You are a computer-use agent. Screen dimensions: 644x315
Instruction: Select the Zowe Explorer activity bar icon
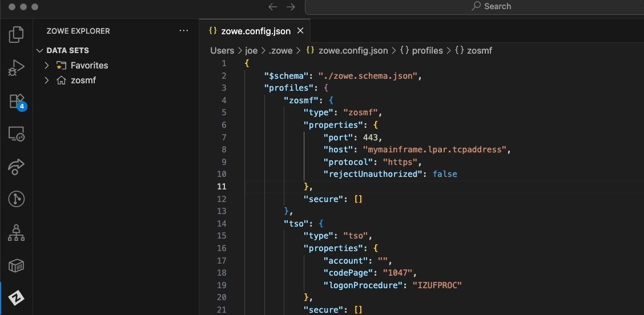pos(17,298)
